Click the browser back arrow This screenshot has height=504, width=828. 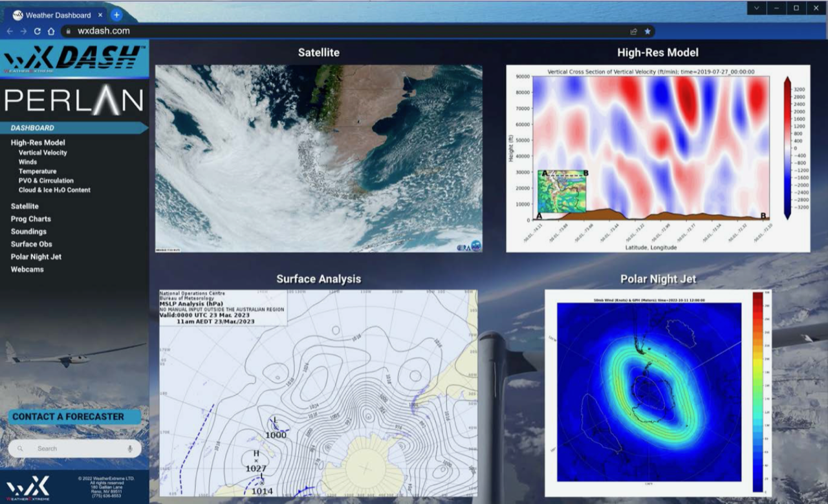coord(10,31)
